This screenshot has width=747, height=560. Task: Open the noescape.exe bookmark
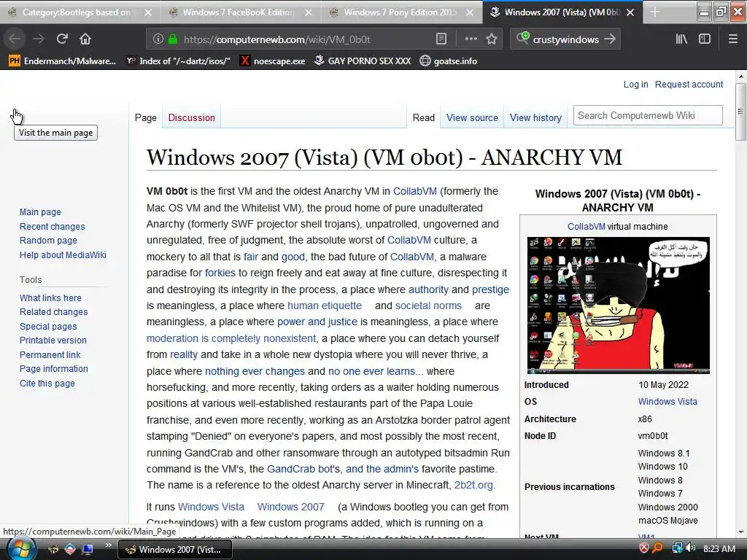(273, 61)
